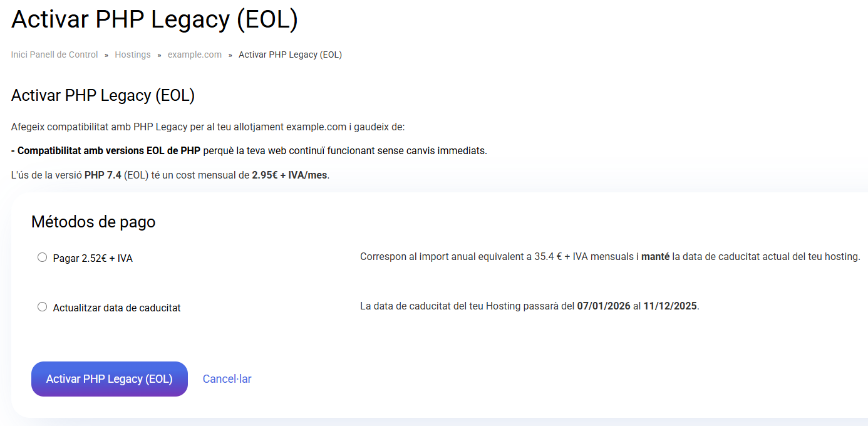Click the bold "2.95€ + IVA/mes" price
The image size is (868, 426).
(x=289, y=175)
